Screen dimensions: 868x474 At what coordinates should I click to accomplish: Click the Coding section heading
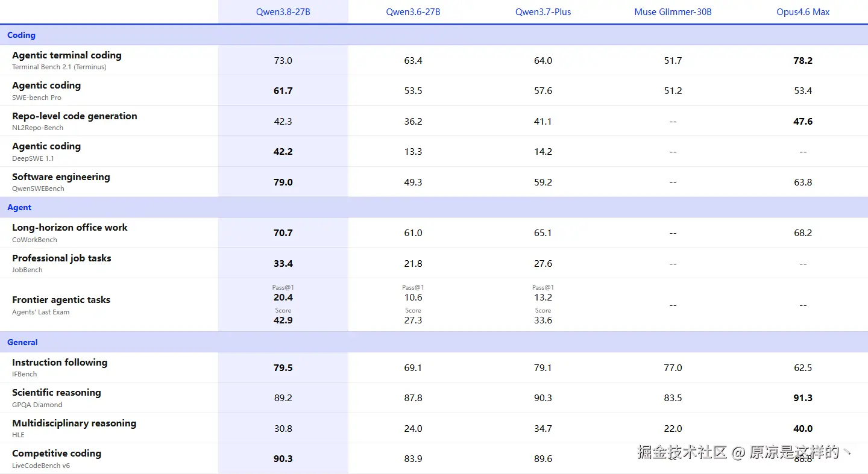pyautogui.click(x=21, y=35)
